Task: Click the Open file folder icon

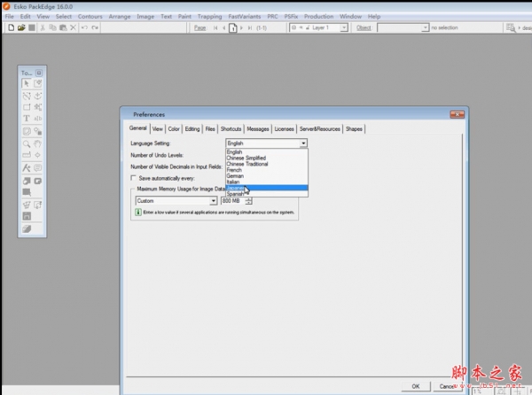Action: click(20, 27)
